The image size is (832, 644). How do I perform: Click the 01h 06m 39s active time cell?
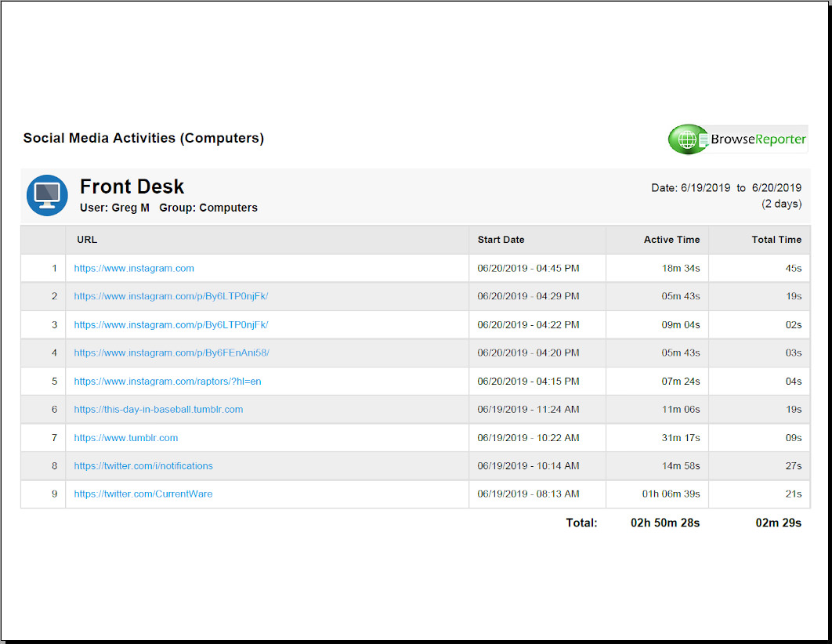[x=671, y=494]
